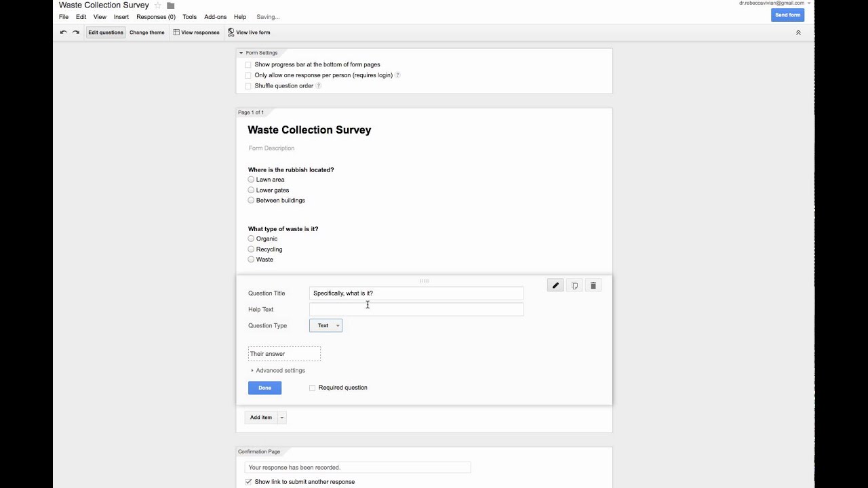The height and width of the screenshot is (488, 868).
Task: Click the Send form button
Action: point(788,15)
